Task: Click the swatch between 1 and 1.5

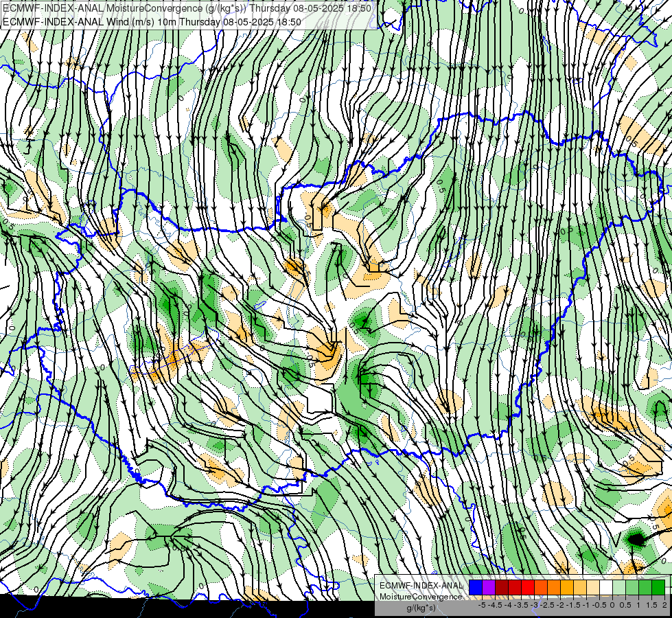Action: (x=645, y=588)
